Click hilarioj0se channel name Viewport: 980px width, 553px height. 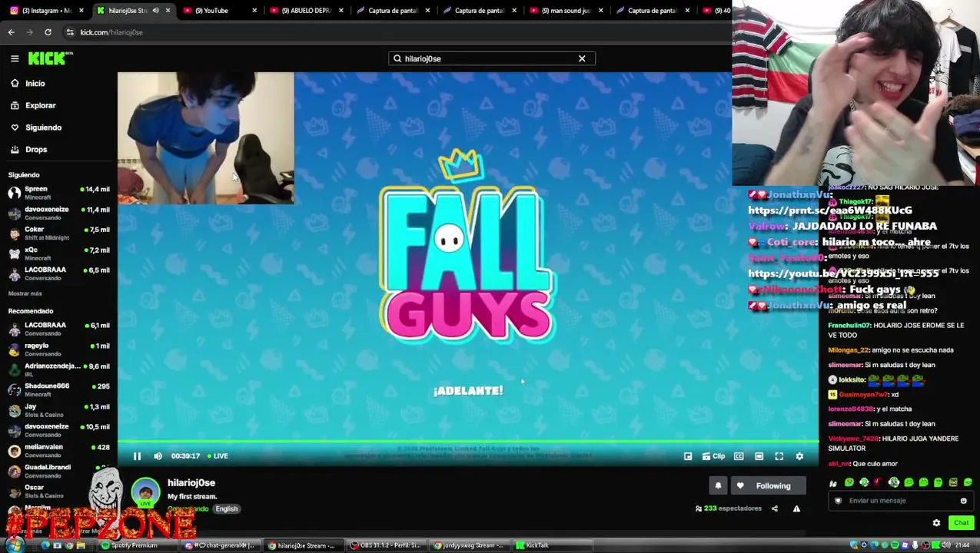tap(191, 482)
